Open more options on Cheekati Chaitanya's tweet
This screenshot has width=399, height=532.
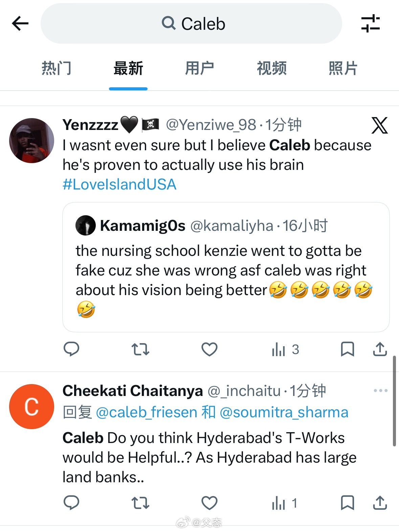381,391
